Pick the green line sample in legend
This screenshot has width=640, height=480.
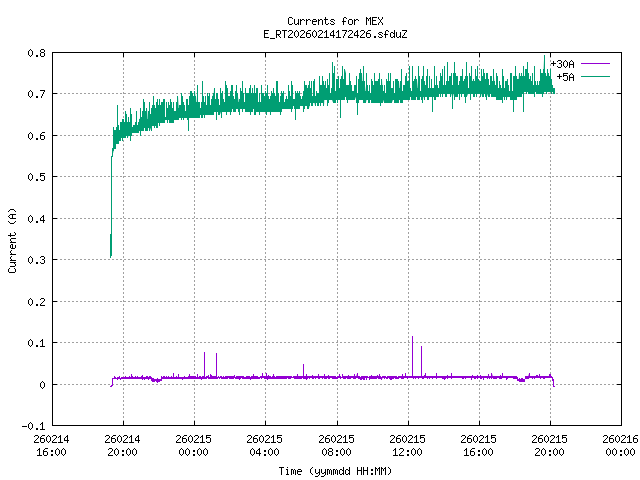(x=595, y=76)
